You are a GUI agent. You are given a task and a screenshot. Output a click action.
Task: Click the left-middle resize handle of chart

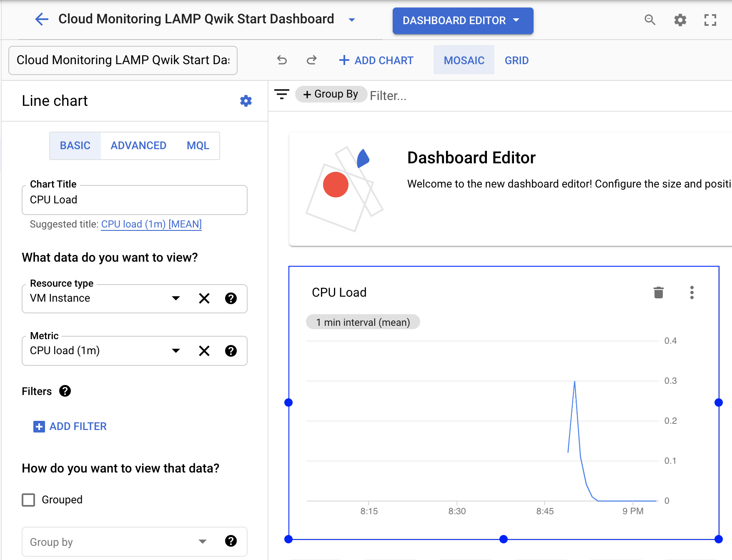click(288, 402)
